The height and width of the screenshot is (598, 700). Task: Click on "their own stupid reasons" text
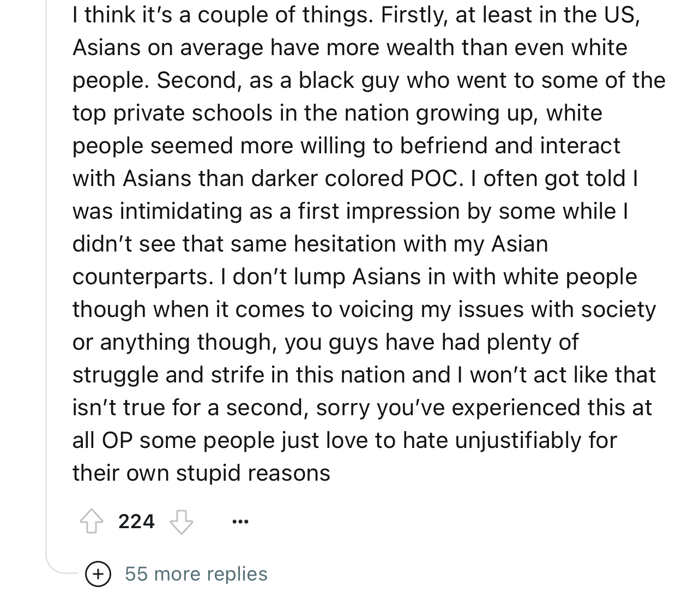[201, 473]
